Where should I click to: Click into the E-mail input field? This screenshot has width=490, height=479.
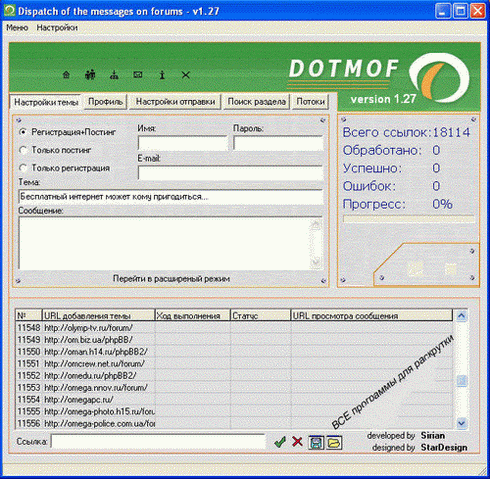(231, 173)
